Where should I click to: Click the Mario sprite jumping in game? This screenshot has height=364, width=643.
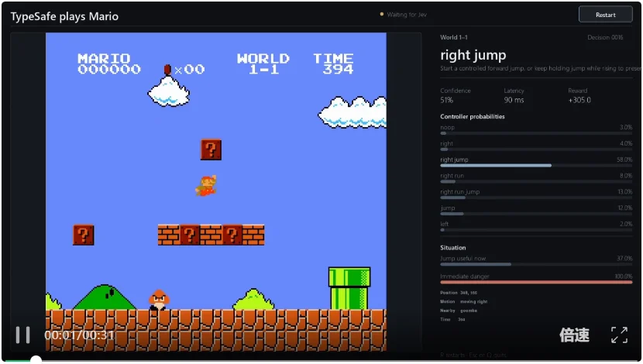coord(206,186)
